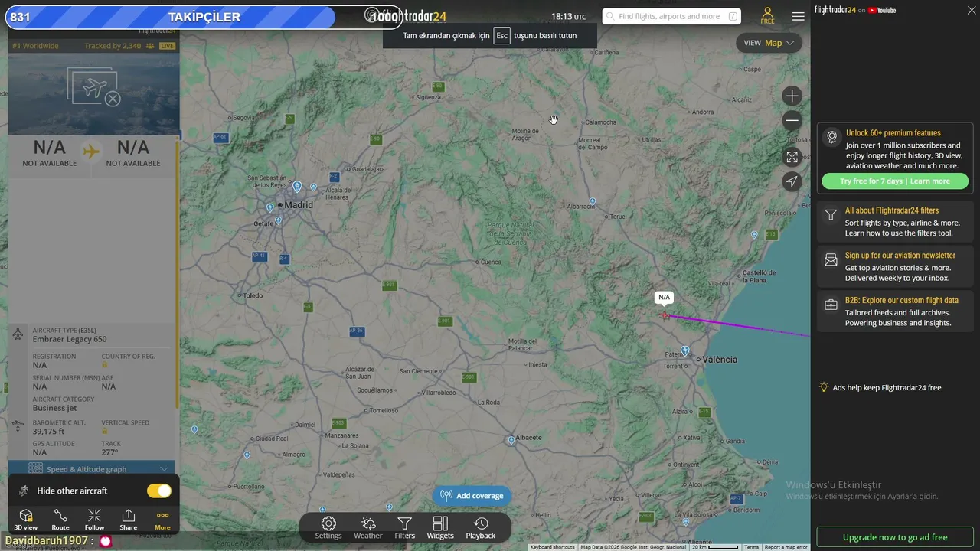Open the FREE account profile
980x551 pixels.
pos(767,16)
